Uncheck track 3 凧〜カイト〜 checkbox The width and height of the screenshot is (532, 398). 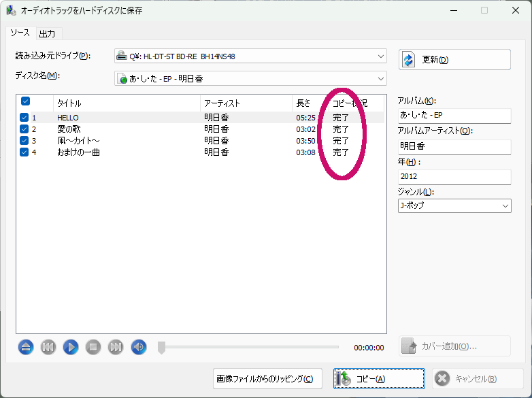click(x=24, y=140)
